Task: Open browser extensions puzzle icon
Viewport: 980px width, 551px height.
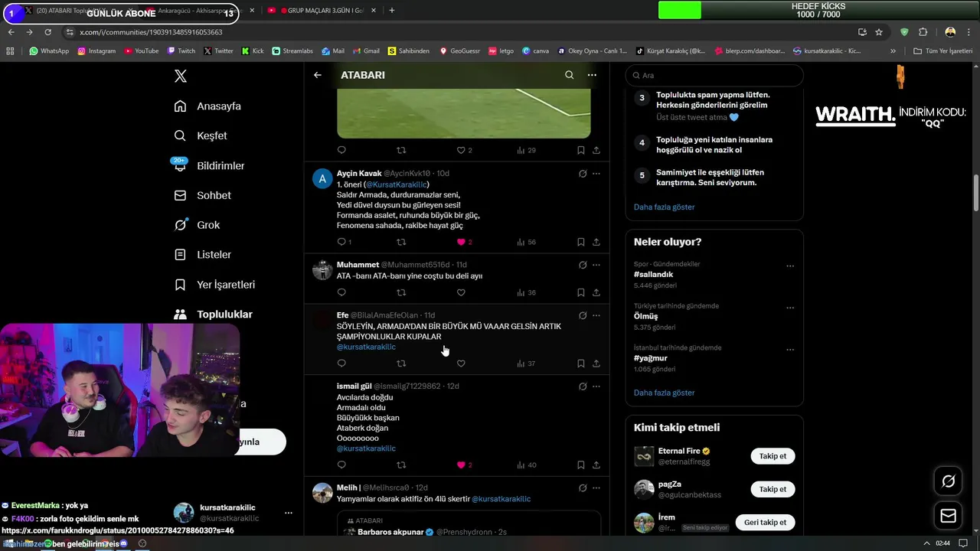Action: click(x=923, y=32)
